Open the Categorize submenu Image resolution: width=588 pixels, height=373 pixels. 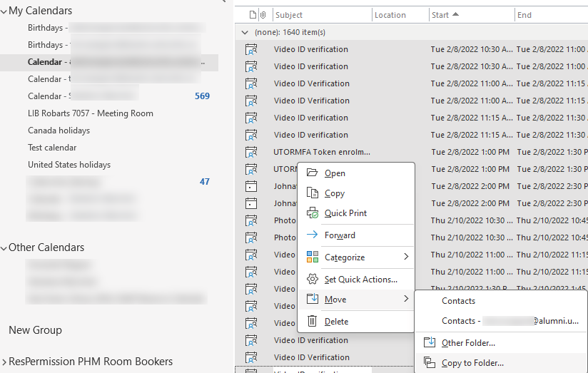coord(406,257)
